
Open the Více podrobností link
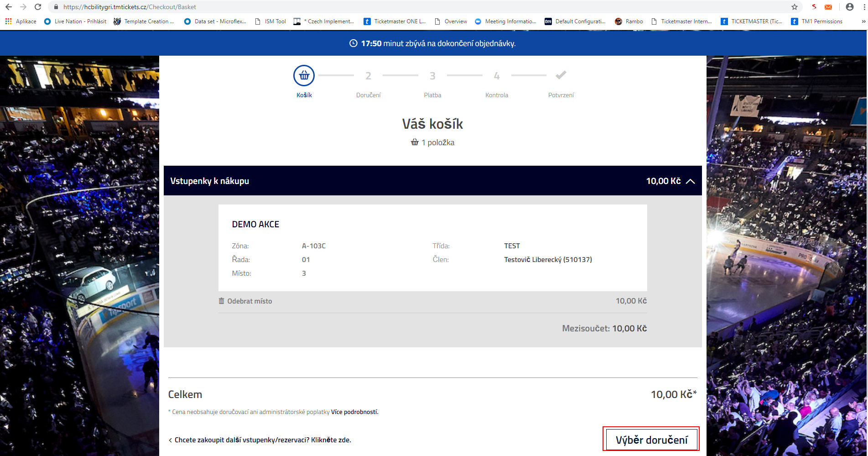click(x=354, y=412)
